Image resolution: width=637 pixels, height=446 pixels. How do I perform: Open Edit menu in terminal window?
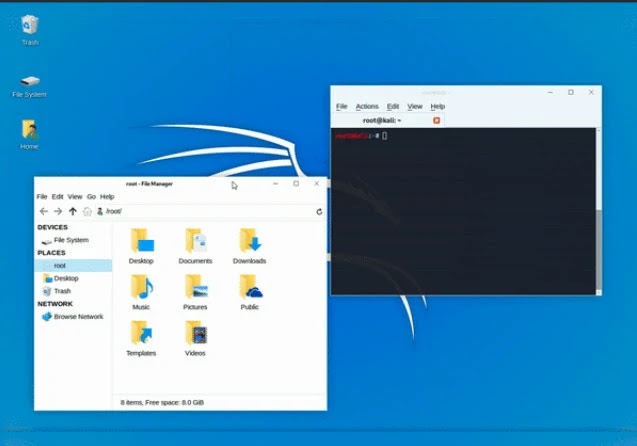pos(393,106)
